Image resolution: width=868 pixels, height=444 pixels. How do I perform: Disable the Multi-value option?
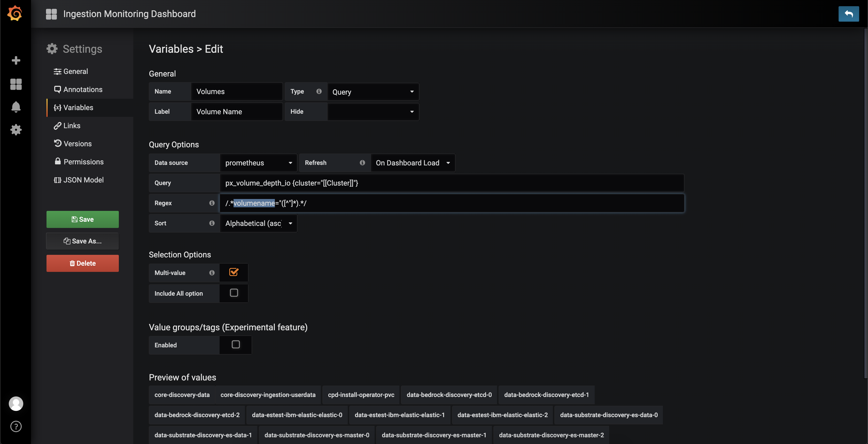tap(234, 272)
